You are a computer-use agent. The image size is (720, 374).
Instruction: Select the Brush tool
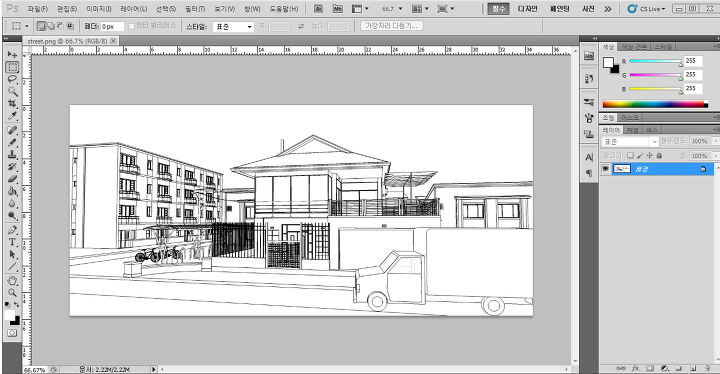click(x=12, y=142)
